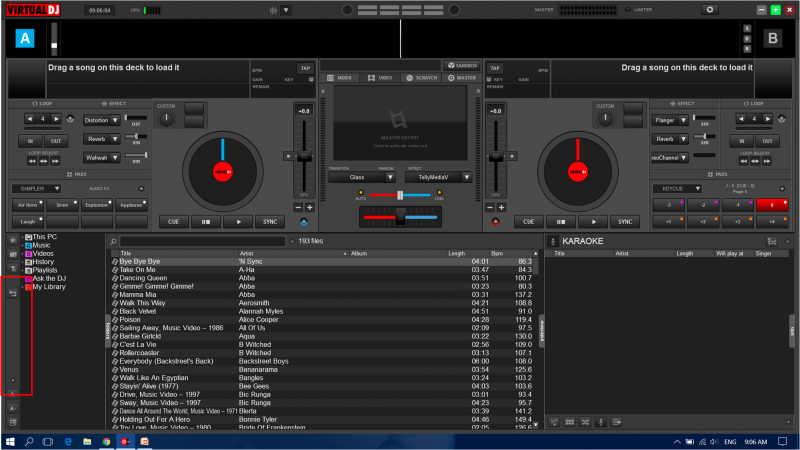Click the song search input field
This screenshot has height=450, width=800.
pyautogui.click(x=203, y=241)
